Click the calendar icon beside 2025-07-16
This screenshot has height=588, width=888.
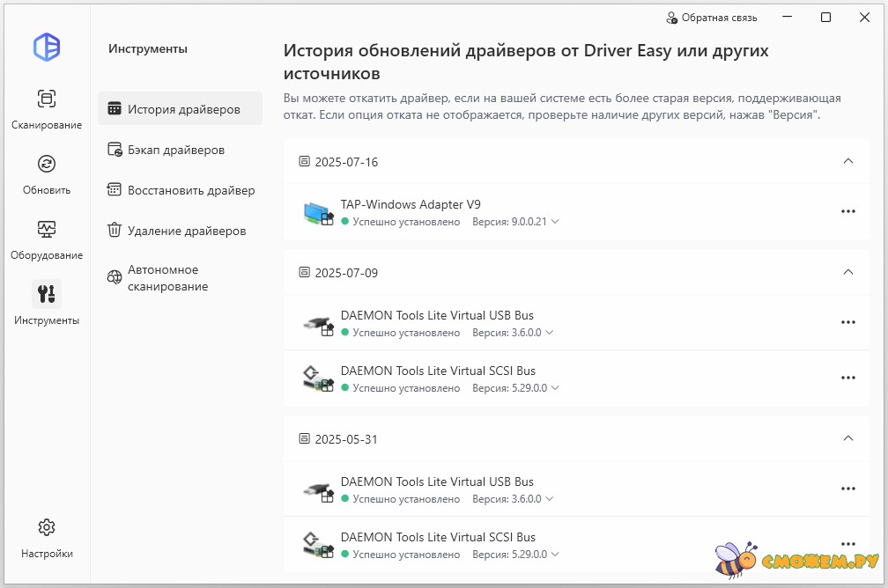[305, 162]
